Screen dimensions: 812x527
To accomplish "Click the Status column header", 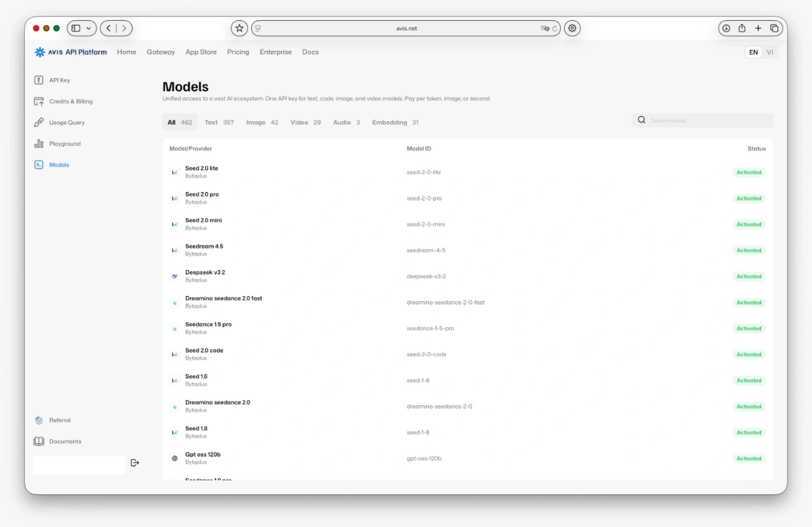I will click(x=756, y=148).
